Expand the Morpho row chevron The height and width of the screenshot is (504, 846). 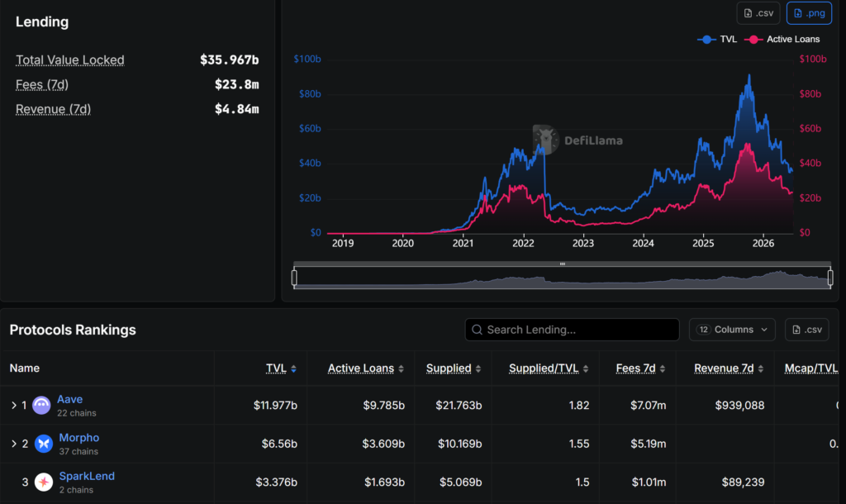click(x=14, y=444)
